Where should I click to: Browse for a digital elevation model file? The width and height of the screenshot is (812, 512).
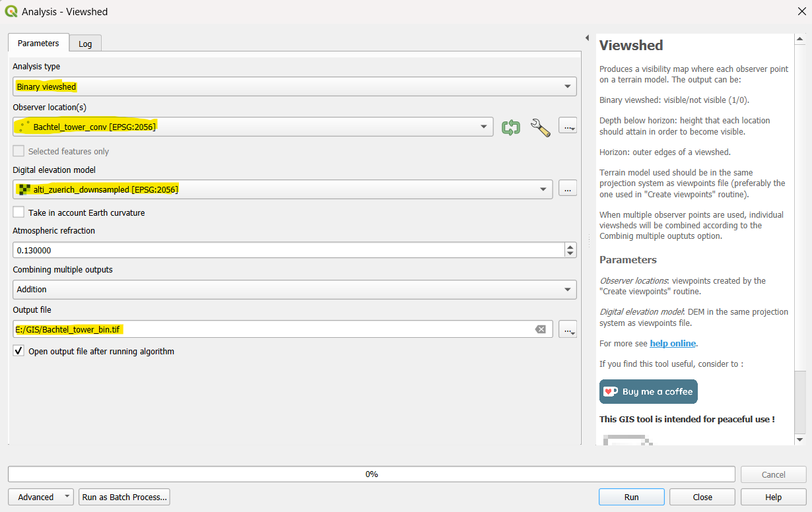click(x=568, y=188)
